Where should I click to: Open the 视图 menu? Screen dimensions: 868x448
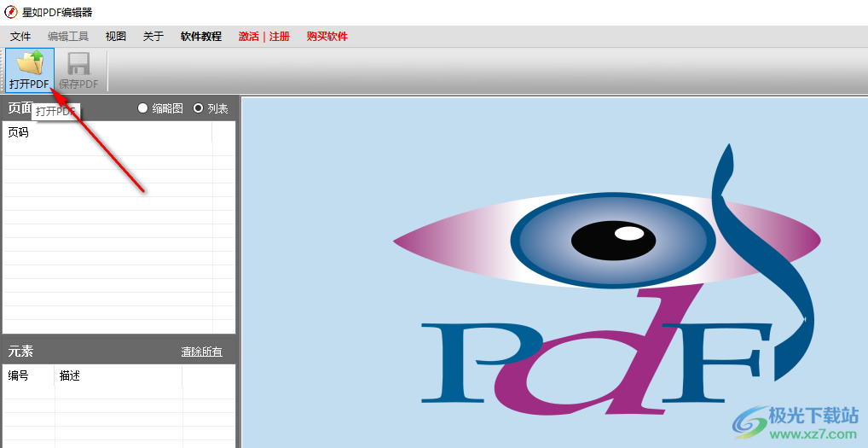[116, 37]
